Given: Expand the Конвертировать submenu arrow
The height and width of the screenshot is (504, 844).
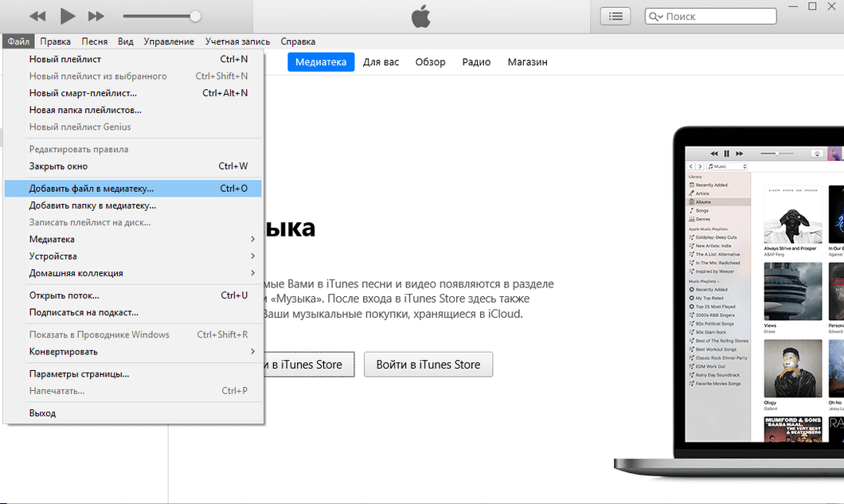Looking at the screenshot, I should (252, 352).
